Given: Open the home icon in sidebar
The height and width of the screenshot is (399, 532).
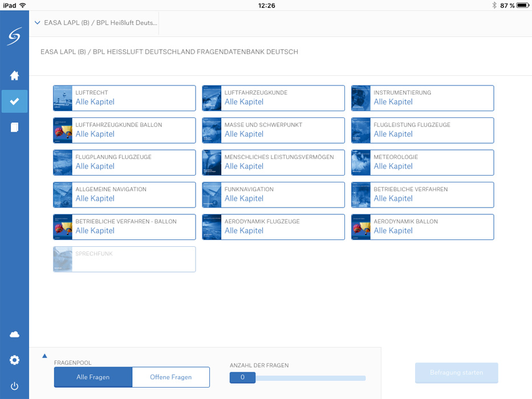Looking at the screenshot, I should coord(14,75).
